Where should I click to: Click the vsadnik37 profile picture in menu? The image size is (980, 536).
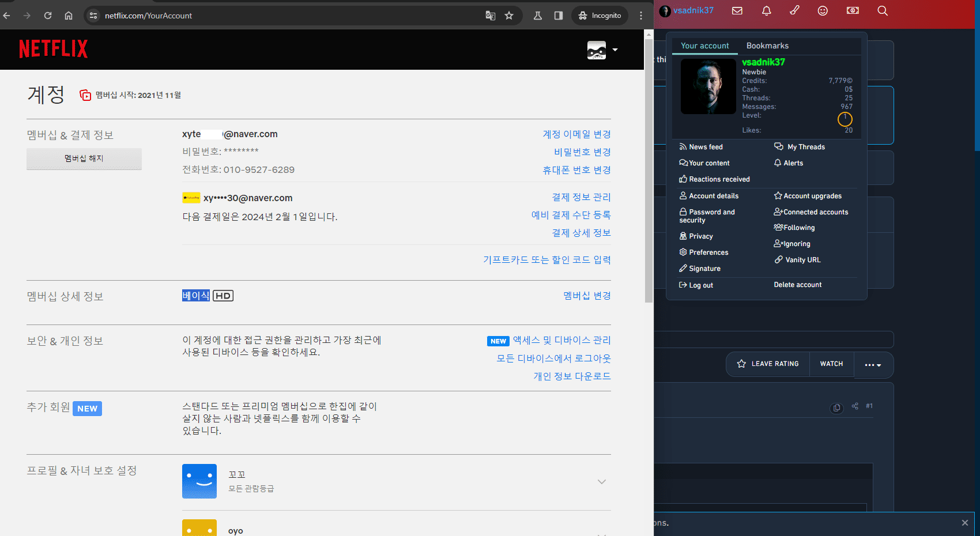click(708, 86)
